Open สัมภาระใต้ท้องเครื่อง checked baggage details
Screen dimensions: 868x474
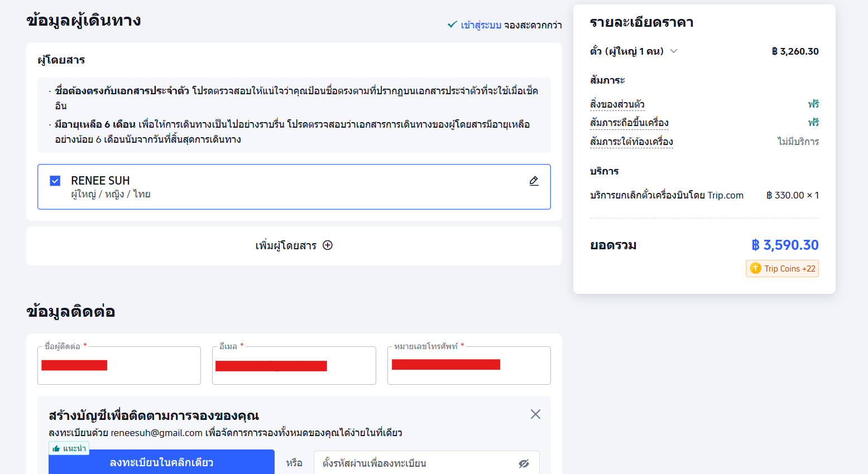point(631,141)
